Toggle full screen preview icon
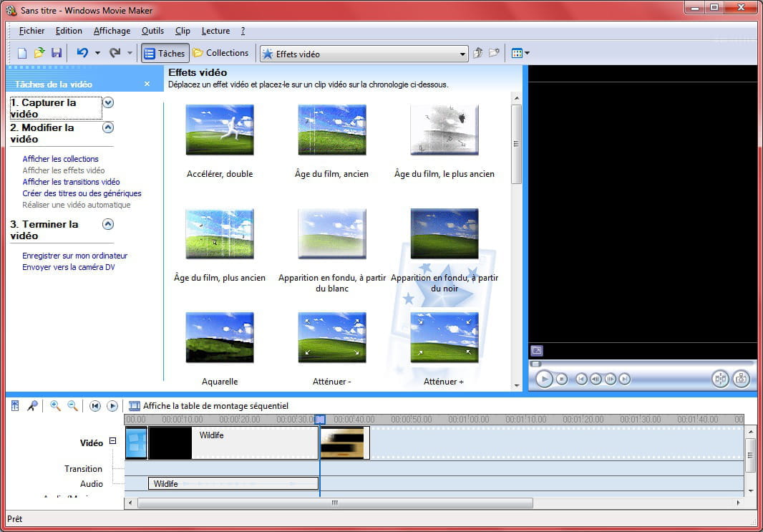 [x=536, y=350]
